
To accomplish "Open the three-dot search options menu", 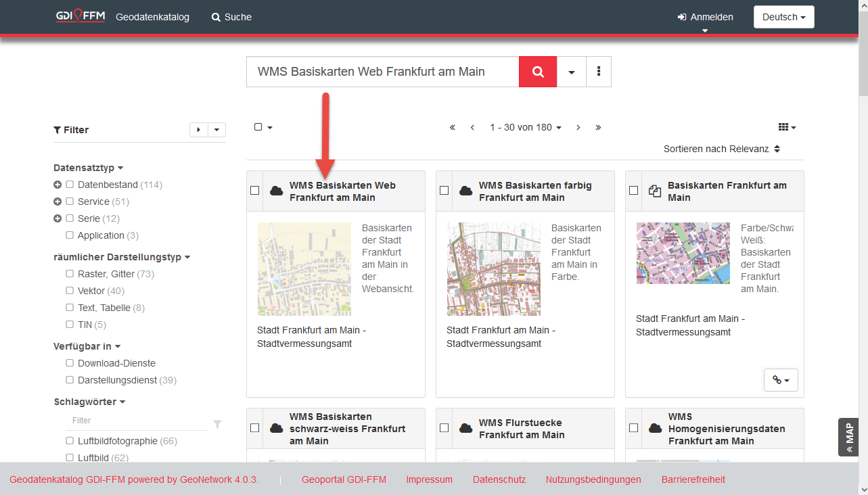I will (x=599, y=72).
